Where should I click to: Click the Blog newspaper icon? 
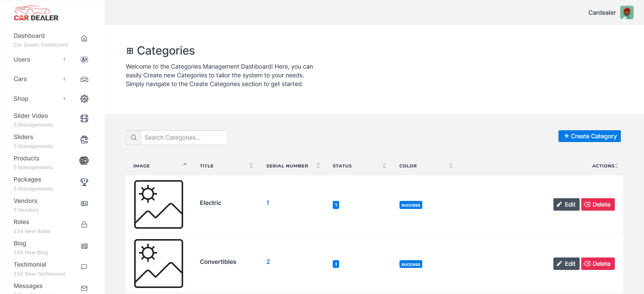(x=84, y=246)
